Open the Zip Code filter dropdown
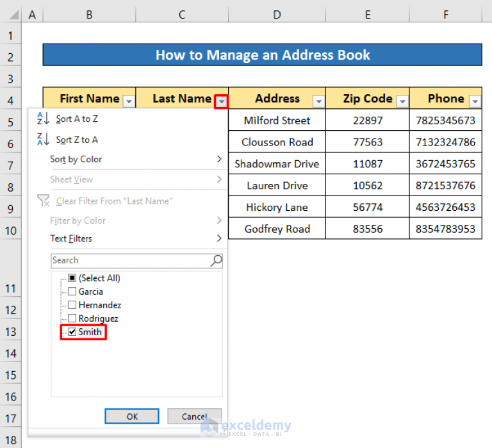The width and height of the screenshot is (492, 448). click(402, 101)
